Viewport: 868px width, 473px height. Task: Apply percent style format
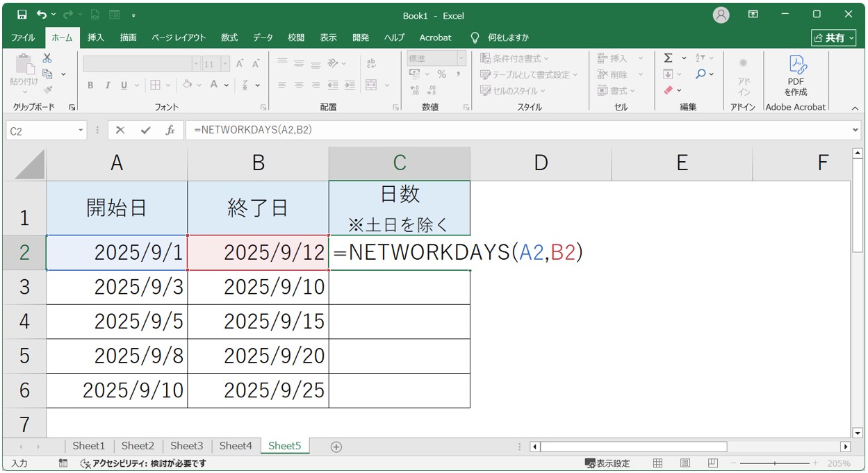tap(441, 74)
